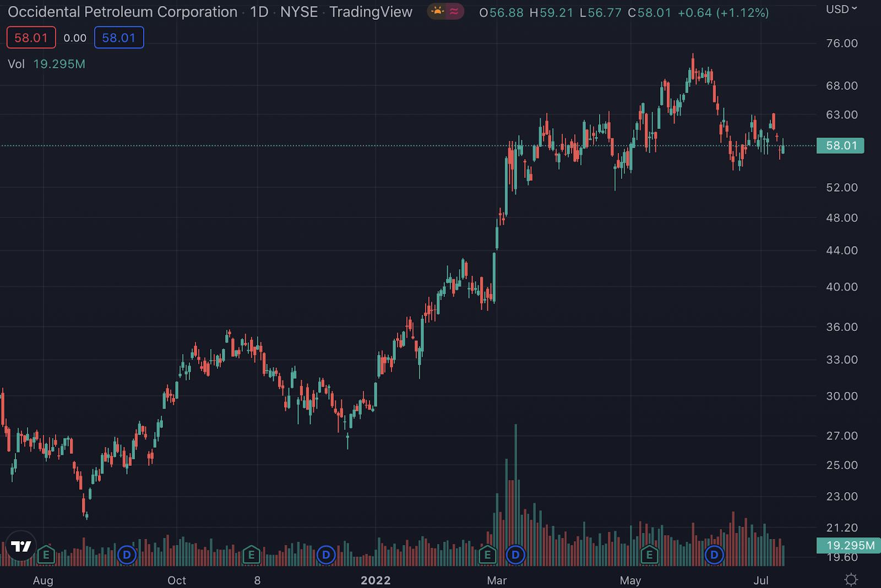Open the earnings E marker just before Mar
Image resolution: width=881 pixels, height=588 pixels.
pos(487,554)
